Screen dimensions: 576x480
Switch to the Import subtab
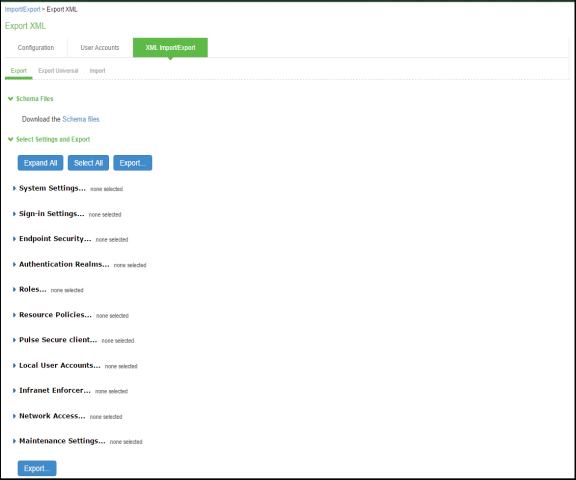(97, 71)
